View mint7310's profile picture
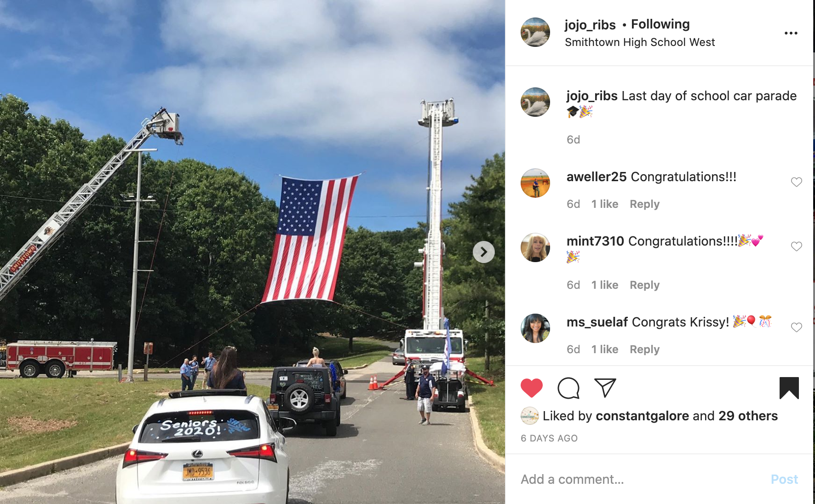The image size is (815, 504). pyautogui.click(x=535, y=247)
